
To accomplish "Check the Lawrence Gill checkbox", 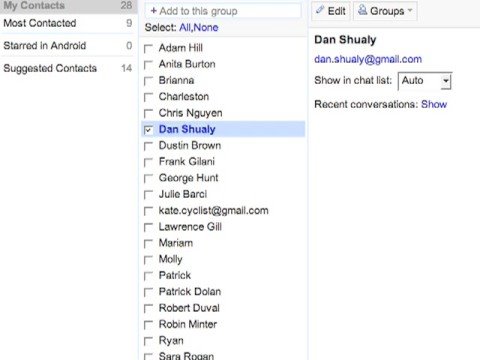I will point(148,227).
